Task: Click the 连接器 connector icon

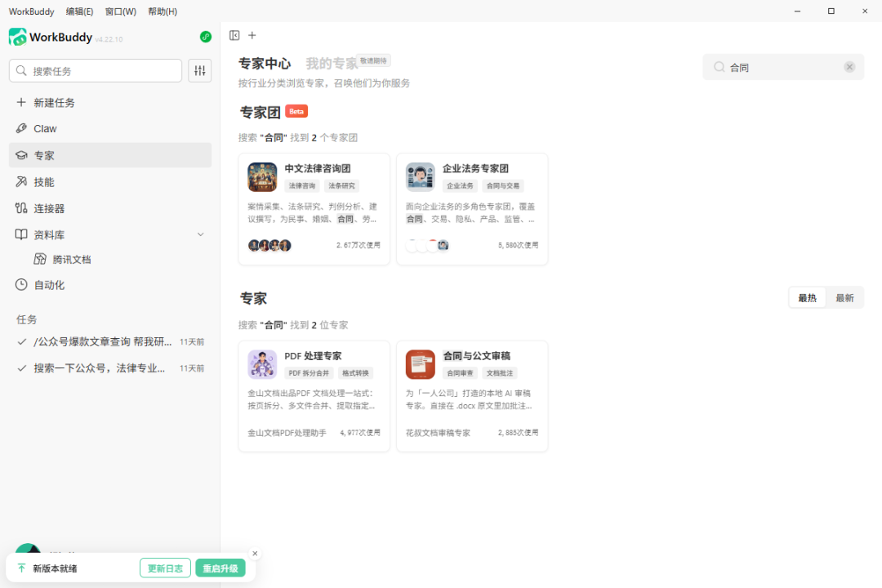Action: tap(21, 208)
